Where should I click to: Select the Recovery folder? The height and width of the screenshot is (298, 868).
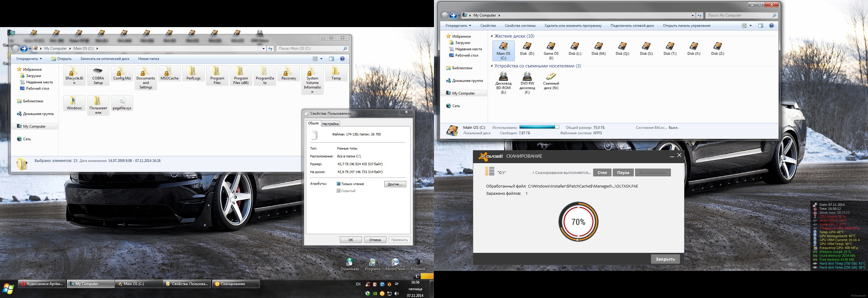289,73
